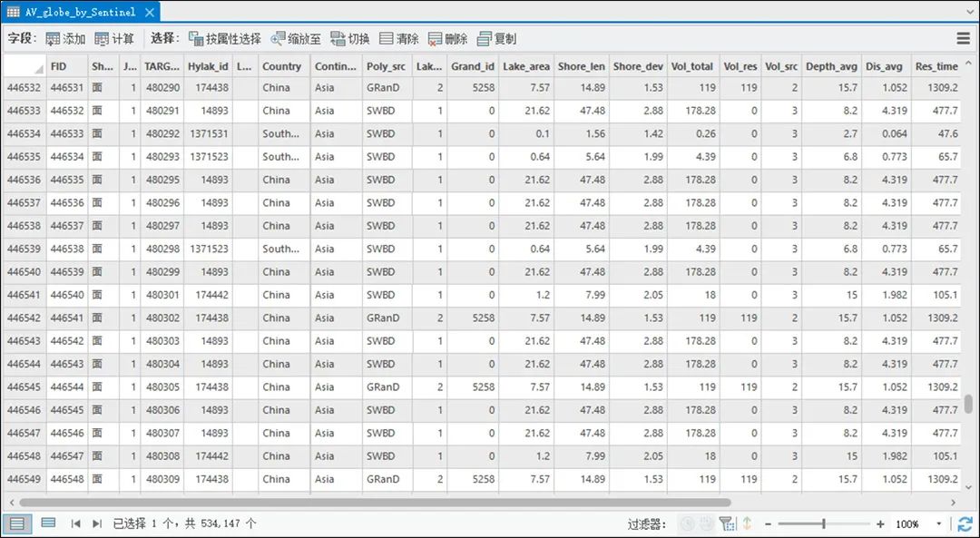Click horizontal scrollbar left arrow
This screenshot has width=980, height=538.
pyautogui.click(x=11, y=503)
